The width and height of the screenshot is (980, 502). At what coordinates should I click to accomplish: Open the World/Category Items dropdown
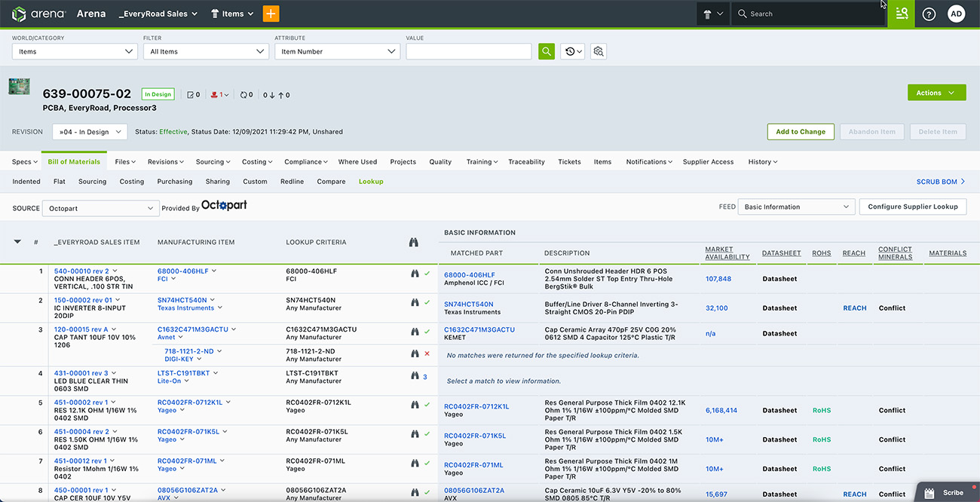75,51
